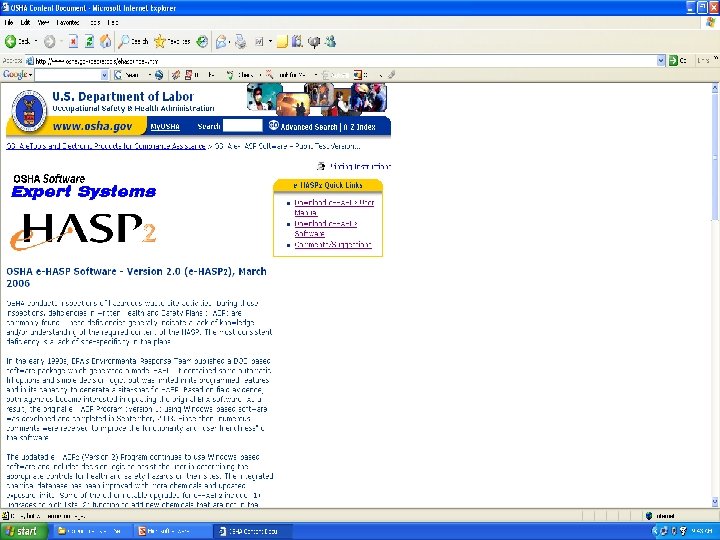720x540 pixels.
Task: Click the A-Z Index link
Action: pyautogui.click(x=359, y=127)
